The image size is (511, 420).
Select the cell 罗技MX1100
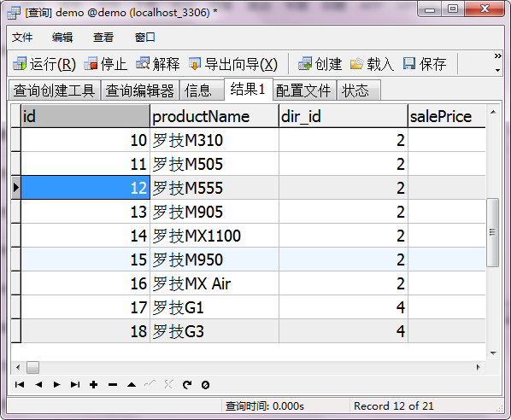214,236
